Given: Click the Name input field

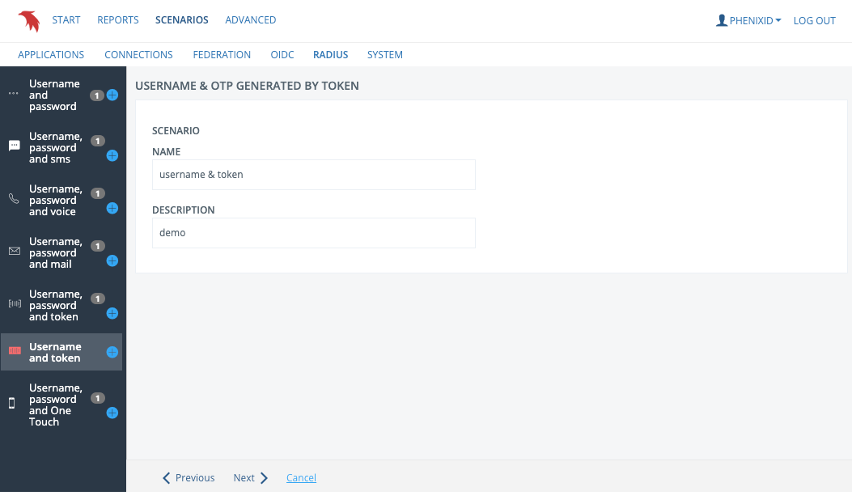Looking at the screenshot, I should [313, 175].
